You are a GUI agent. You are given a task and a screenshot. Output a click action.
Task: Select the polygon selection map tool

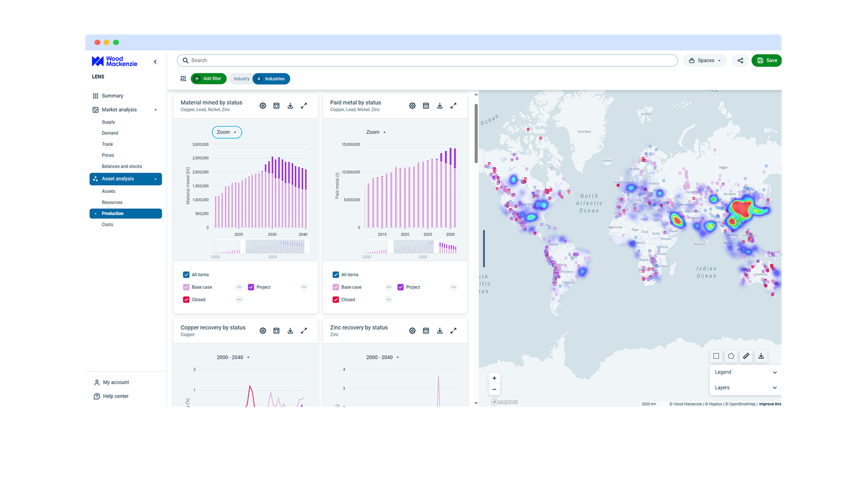(x=731, y=356)
